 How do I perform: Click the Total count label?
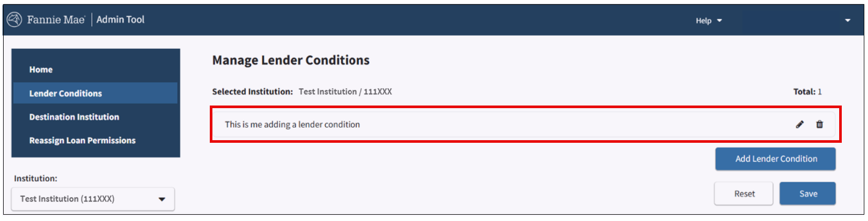pyautogui.click(x=807, y=92)
